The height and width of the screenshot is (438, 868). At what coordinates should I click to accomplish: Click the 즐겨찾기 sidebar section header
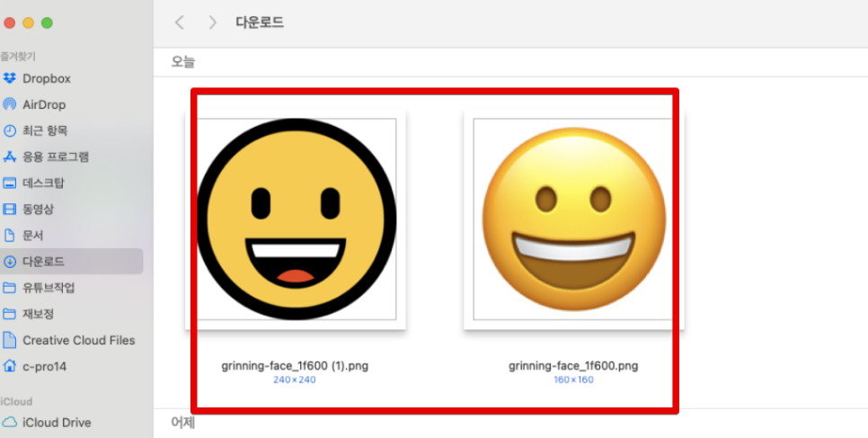click(18, 56)
